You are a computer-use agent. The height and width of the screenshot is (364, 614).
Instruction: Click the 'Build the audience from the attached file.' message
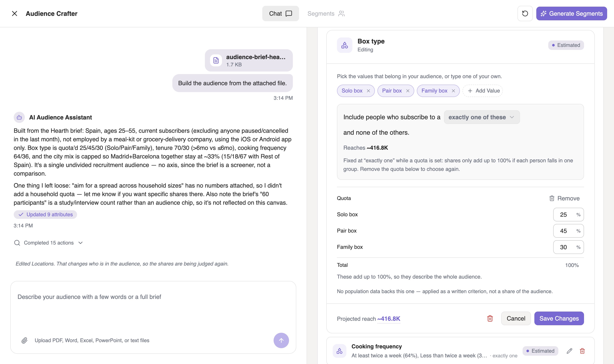pyautogui.click(x=232, y=83)
